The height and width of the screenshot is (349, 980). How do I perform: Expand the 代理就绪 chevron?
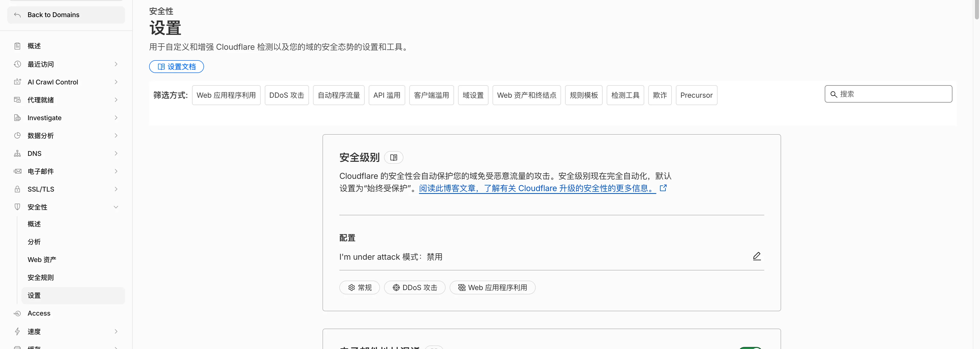(116, 99)
